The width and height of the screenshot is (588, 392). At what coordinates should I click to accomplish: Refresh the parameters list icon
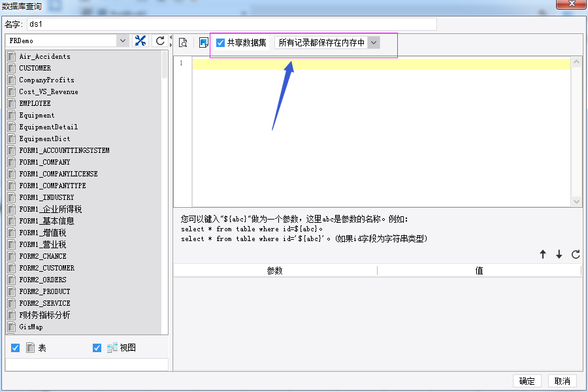coord(576,254)
